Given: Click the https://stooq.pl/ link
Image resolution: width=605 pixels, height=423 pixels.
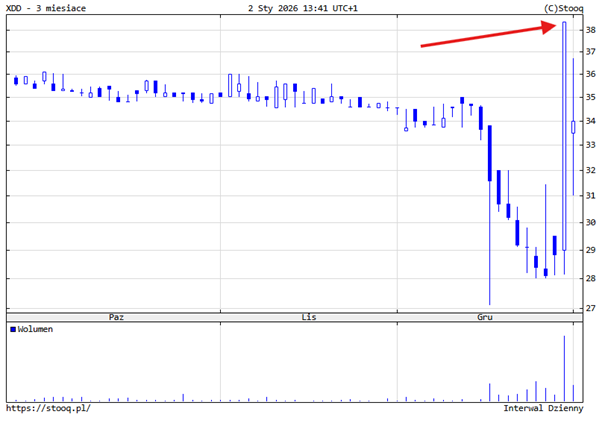Looking at the screenshot, I should point(48,408).
